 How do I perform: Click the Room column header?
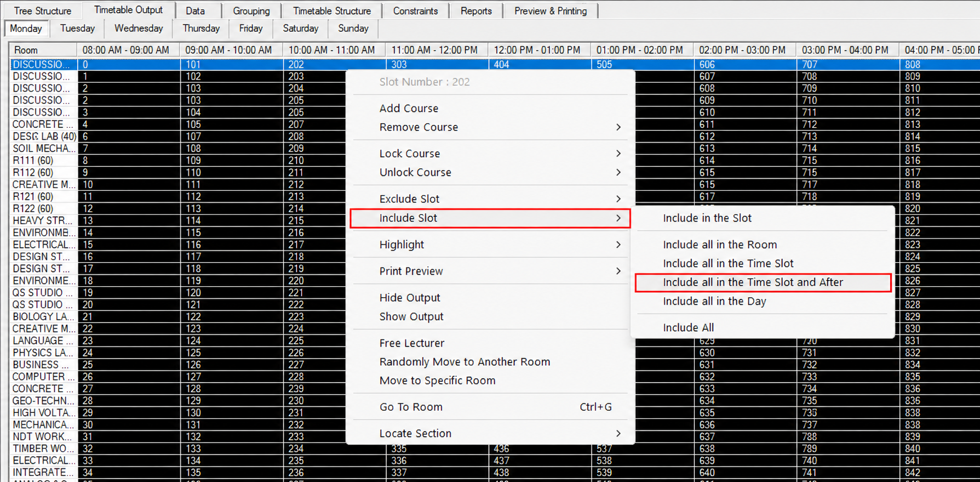tap(43, 50)
